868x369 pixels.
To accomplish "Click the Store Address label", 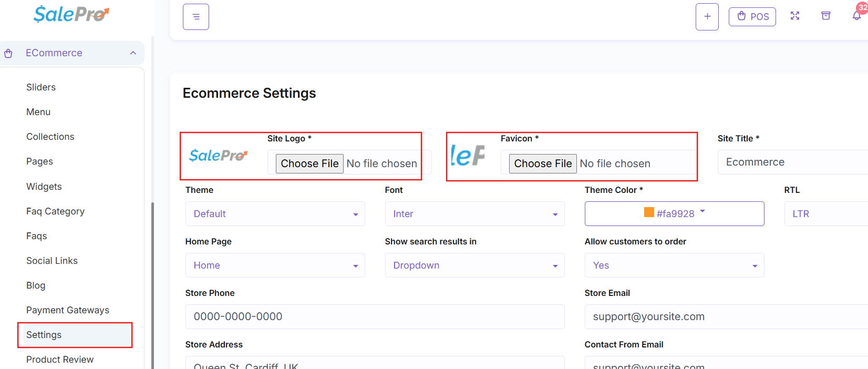I will pyautogui.click(x=214, y=344).
